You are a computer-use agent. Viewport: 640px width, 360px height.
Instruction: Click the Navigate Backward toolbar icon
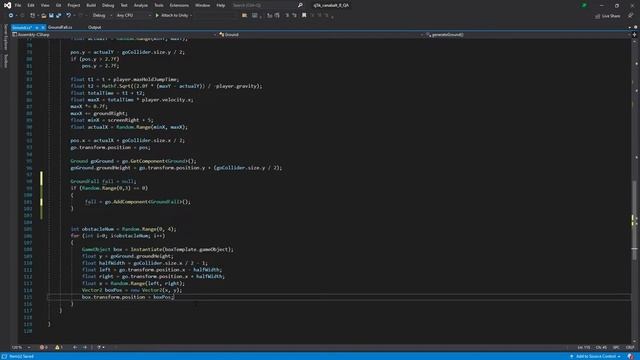[11, 16]
